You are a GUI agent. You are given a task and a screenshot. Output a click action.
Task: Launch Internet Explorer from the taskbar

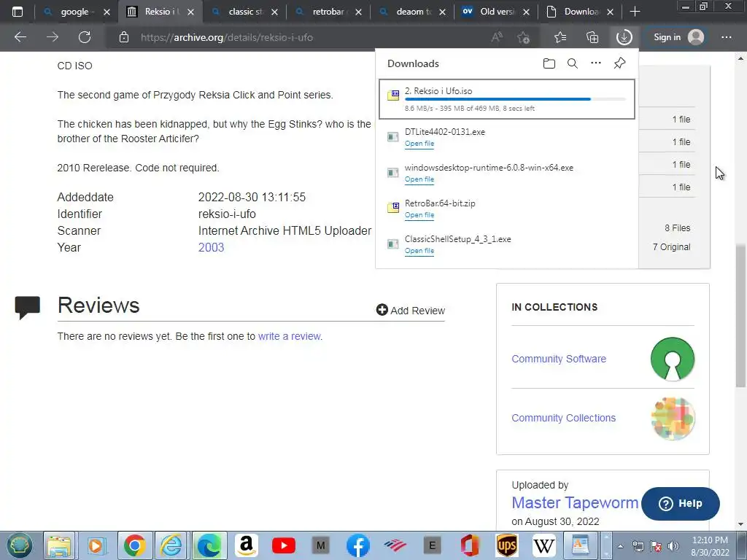click(171, 545)
